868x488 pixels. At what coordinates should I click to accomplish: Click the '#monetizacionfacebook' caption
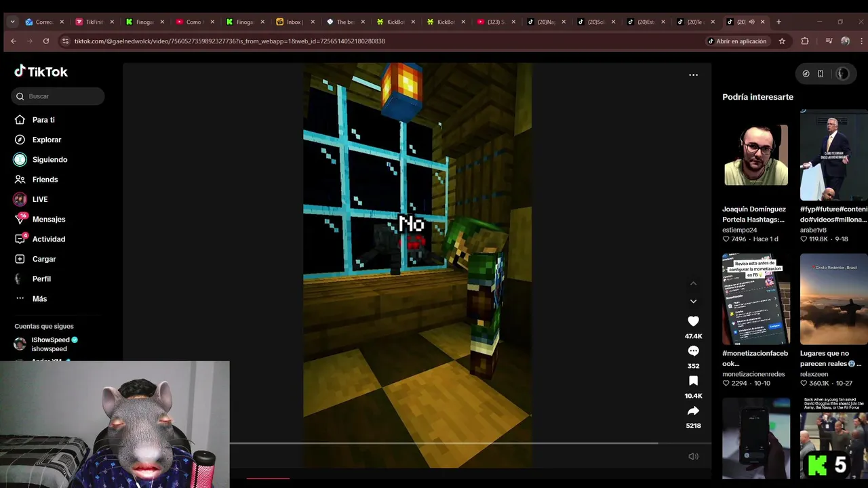point(755,359)
